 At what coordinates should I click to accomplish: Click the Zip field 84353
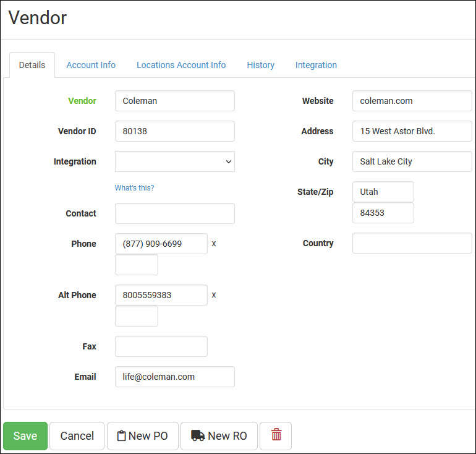point(383,213)
